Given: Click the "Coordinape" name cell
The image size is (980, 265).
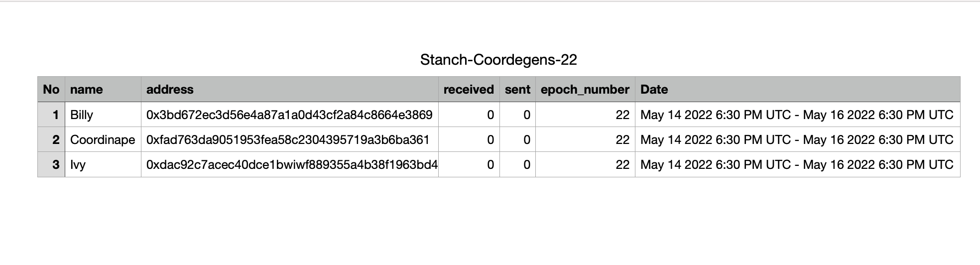Looking at the screenshot, I should coord(103,140).
